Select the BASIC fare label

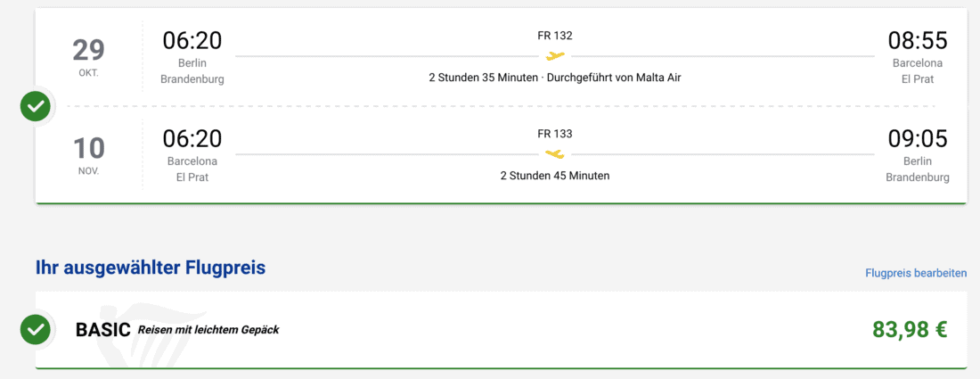click(x=103, y=330)
